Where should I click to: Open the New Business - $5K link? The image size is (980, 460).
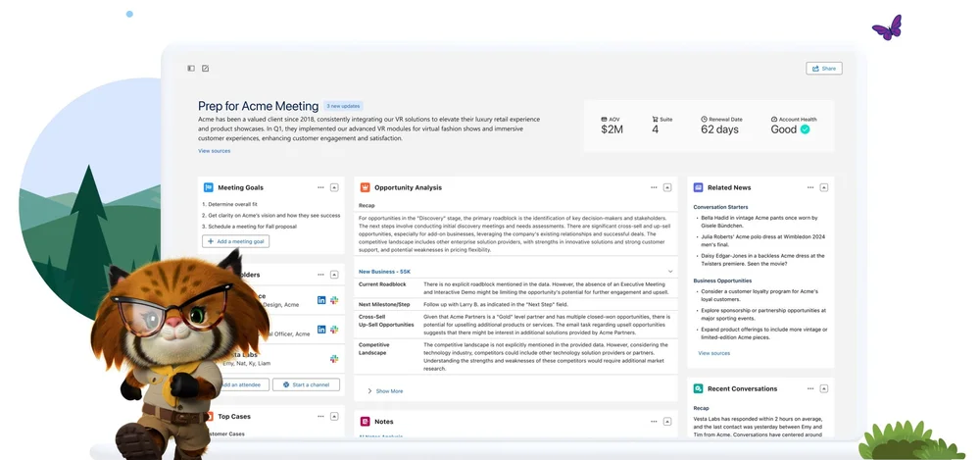tap(384, 272)
